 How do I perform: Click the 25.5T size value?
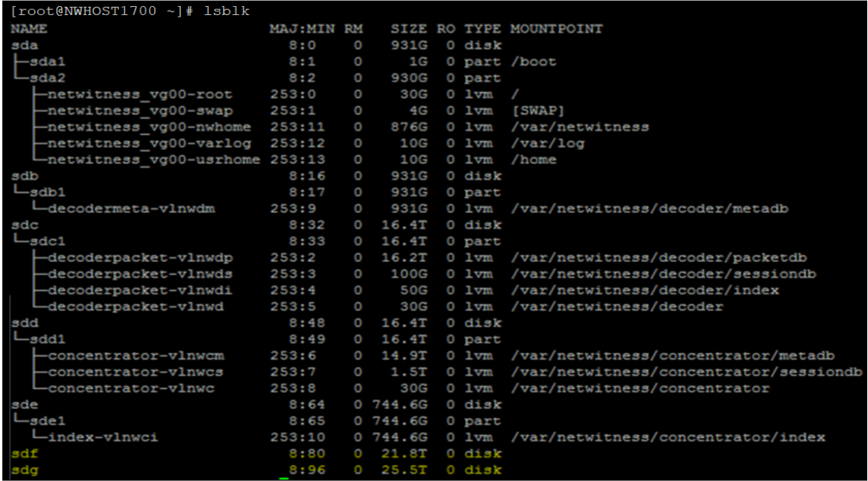click(404, 470)
